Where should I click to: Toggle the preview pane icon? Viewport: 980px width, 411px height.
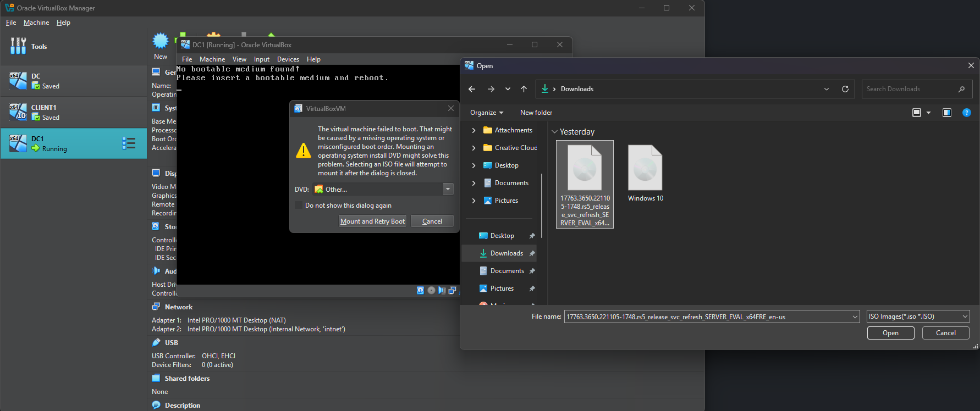pos(947,113)
